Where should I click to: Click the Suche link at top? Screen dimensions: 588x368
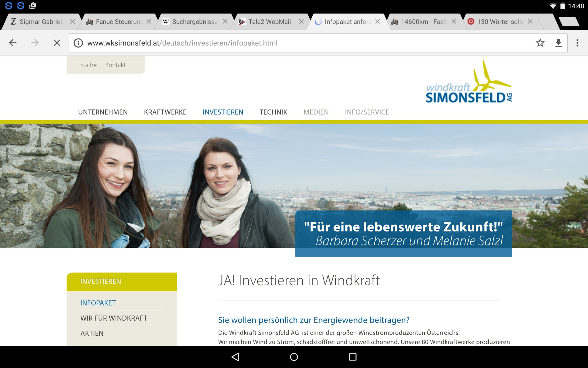[x=88, y=65]
